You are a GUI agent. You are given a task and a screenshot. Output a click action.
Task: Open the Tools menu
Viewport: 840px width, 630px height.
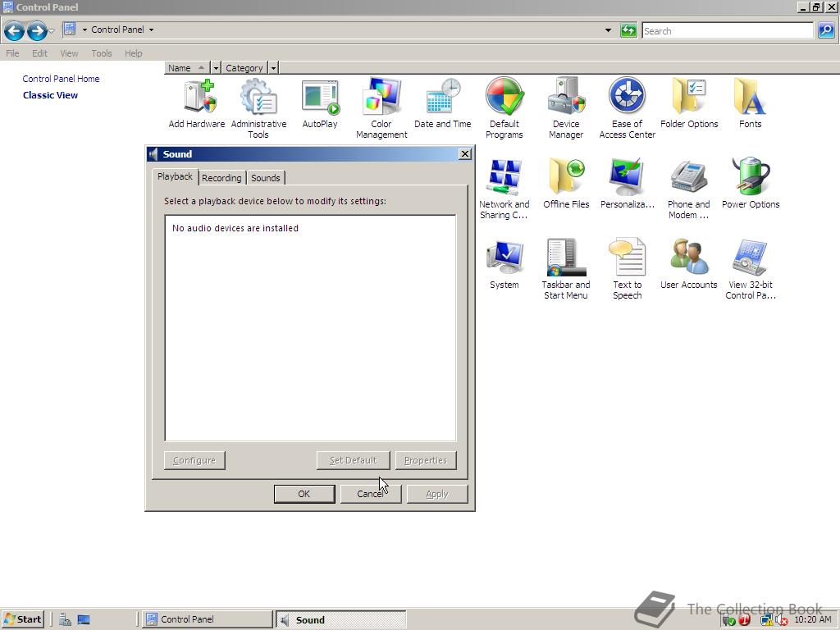[x=101, y=53]
